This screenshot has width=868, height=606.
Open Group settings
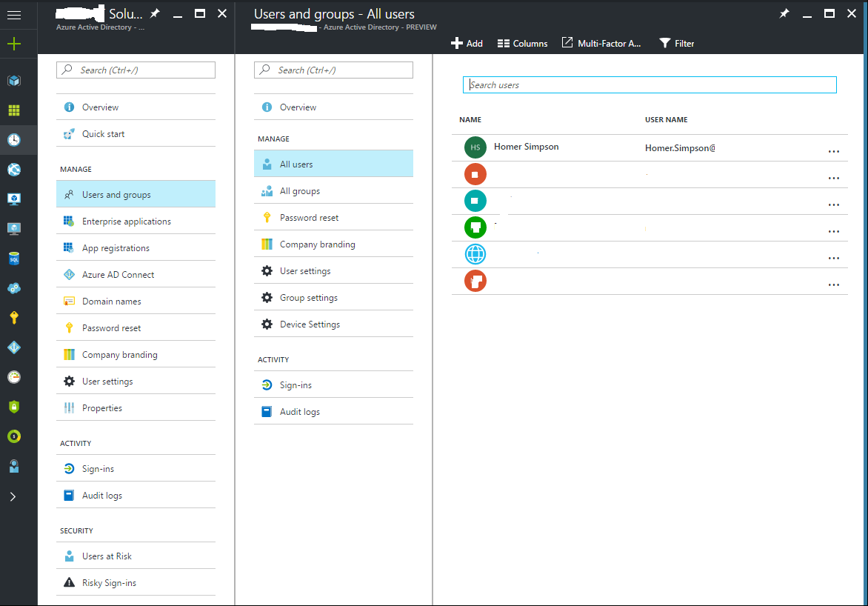tap(333, 298)
